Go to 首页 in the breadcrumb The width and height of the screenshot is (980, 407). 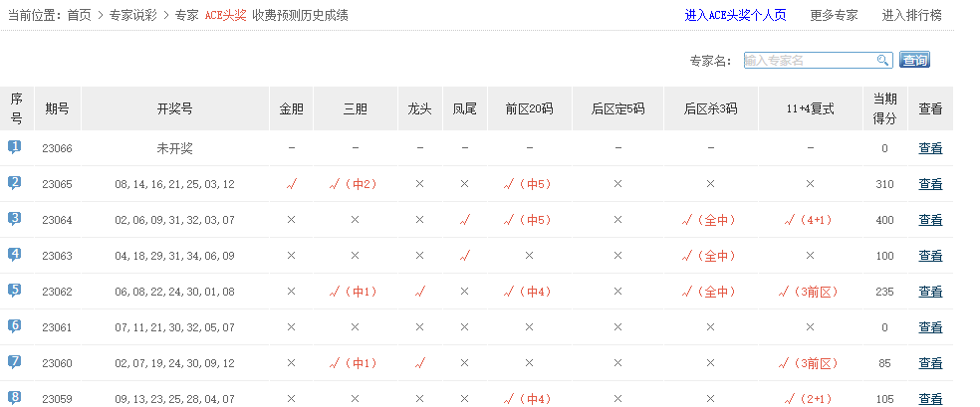[79, 15]
